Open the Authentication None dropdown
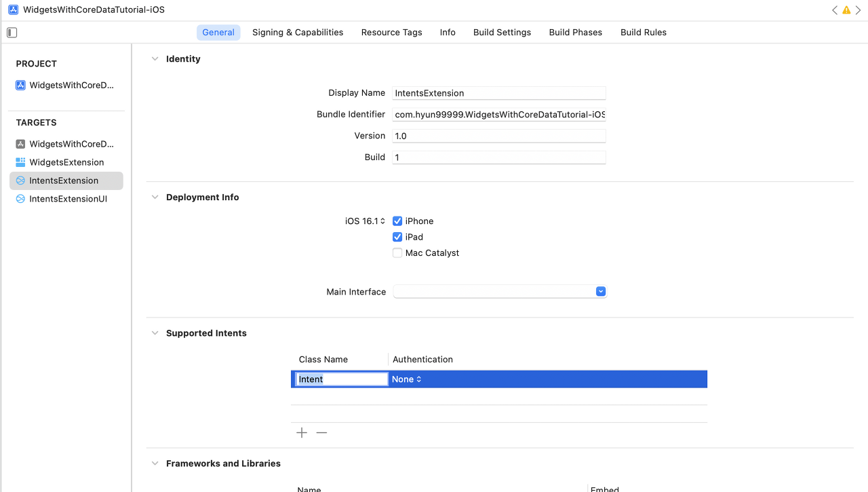 407,379
